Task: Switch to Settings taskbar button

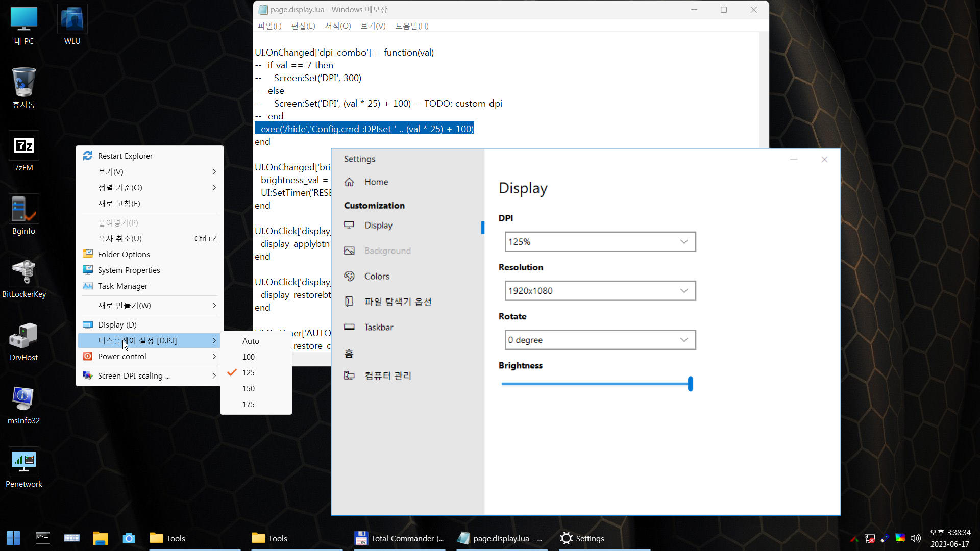Action: pyautogui.click(x=604, y=538)
